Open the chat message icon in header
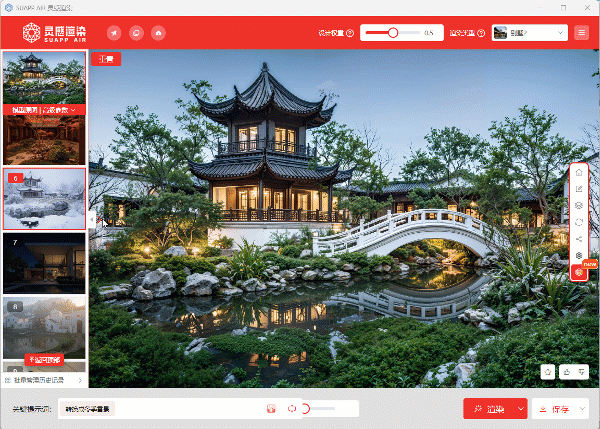 point(136,33)
